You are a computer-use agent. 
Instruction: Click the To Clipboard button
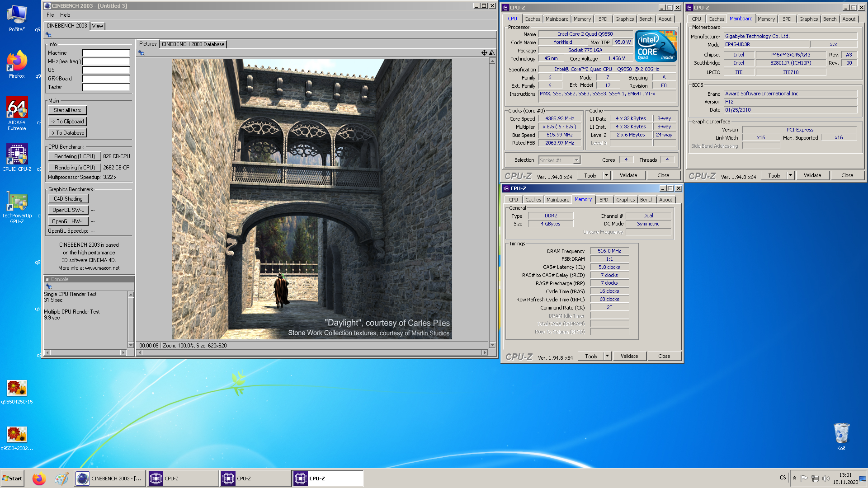tap(67, 122)
